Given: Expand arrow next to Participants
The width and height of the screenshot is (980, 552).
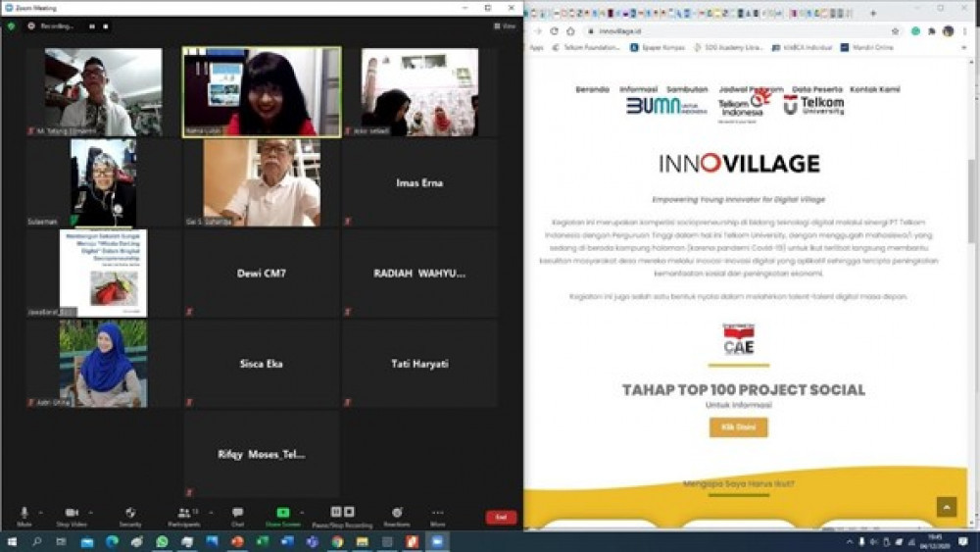Looking at the screenshot, I should pos(211,513).
